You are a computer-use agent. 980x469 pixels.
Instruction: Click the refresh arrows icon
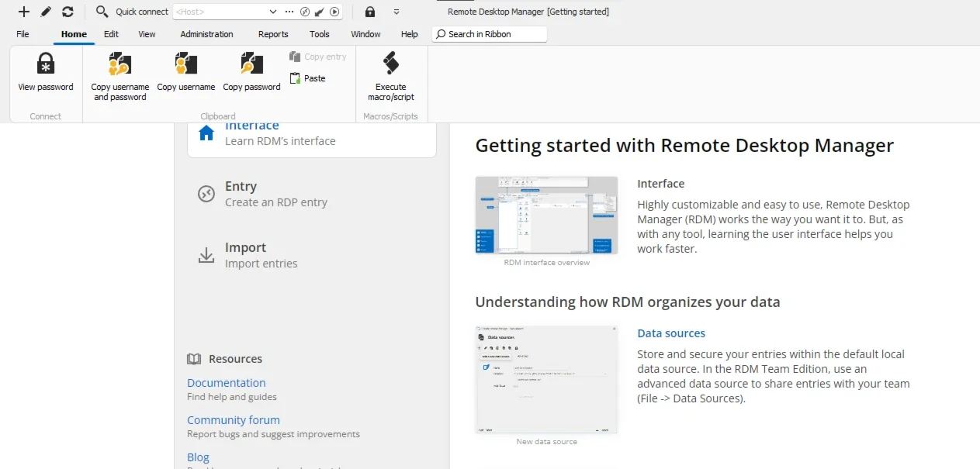click(x=68, y=12)
